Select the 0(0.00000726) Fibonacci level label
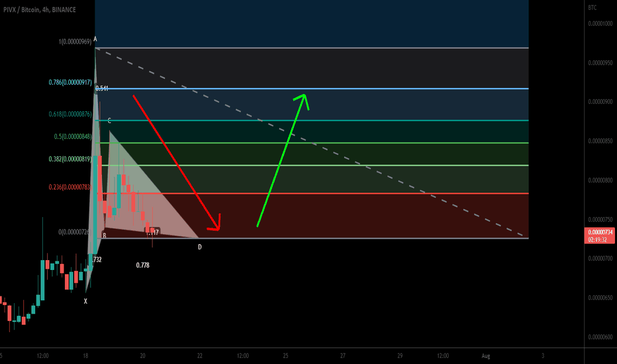Viewport: 617px width, 364px height. [74, 232]
